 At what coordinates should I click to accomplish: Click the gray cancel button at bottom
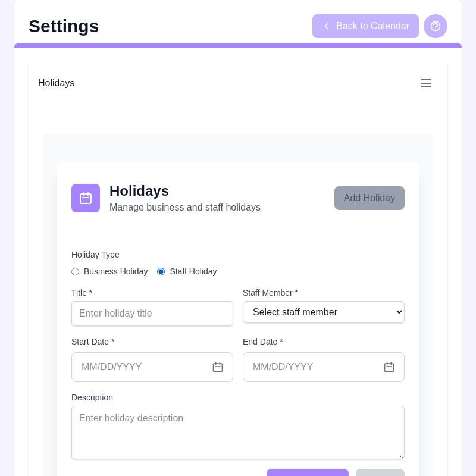(x=380, y=472)
